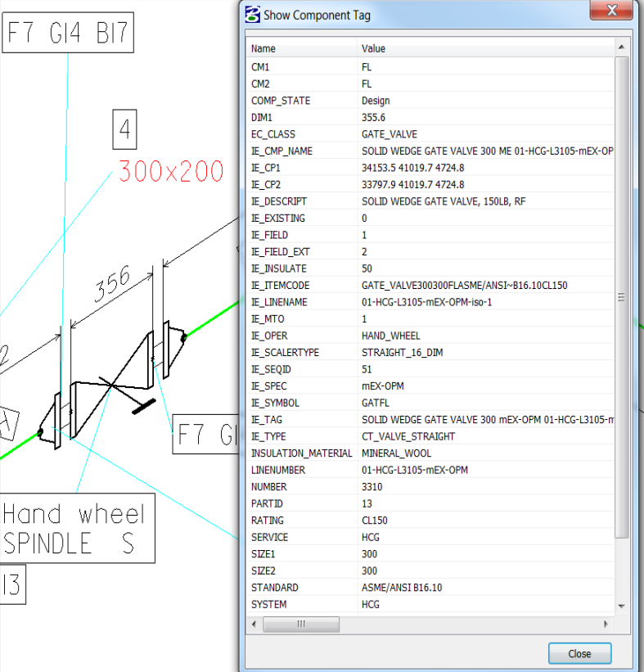The width and height of the screenshot is (644, 672).
Task: Select the IE_SEQID row
Action: click(430, 369)
